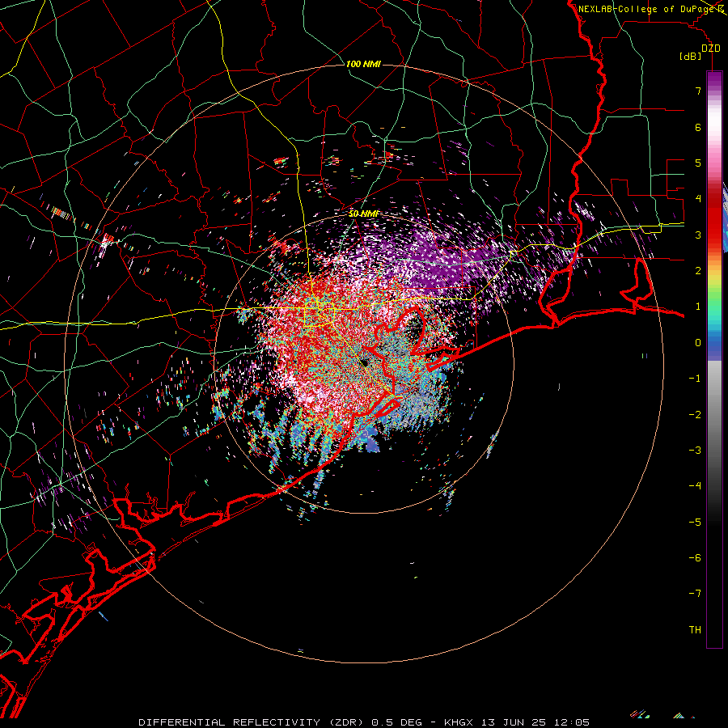Image resolution: width=728 pixels, height=728 pixels.
Task: Click the 5 value on the color scale
Action: tap(698, 163)
